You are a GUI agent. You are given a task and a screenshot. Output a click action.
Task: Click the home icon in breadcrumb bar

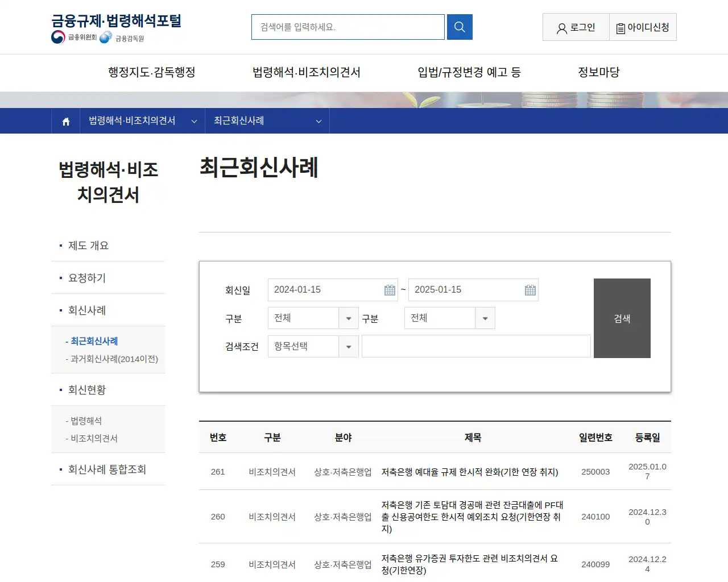click(x=66, y=121)
